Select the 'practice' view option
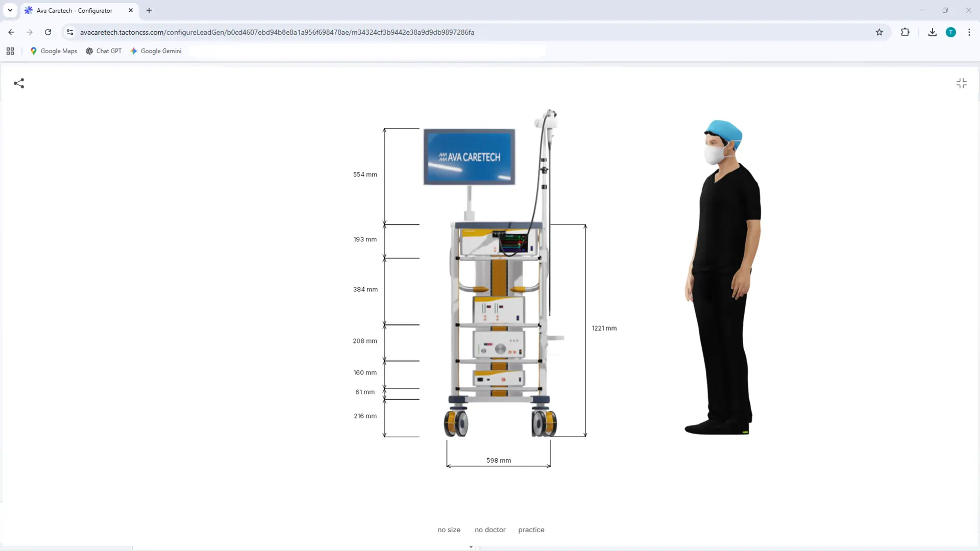The image size is (980, 551). point(531,530)
